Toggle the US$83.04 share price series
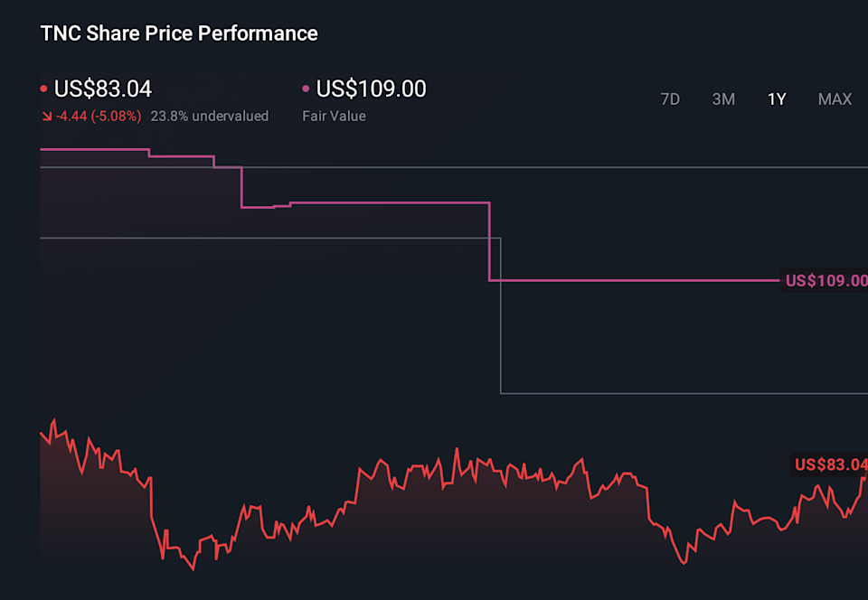 103,88
